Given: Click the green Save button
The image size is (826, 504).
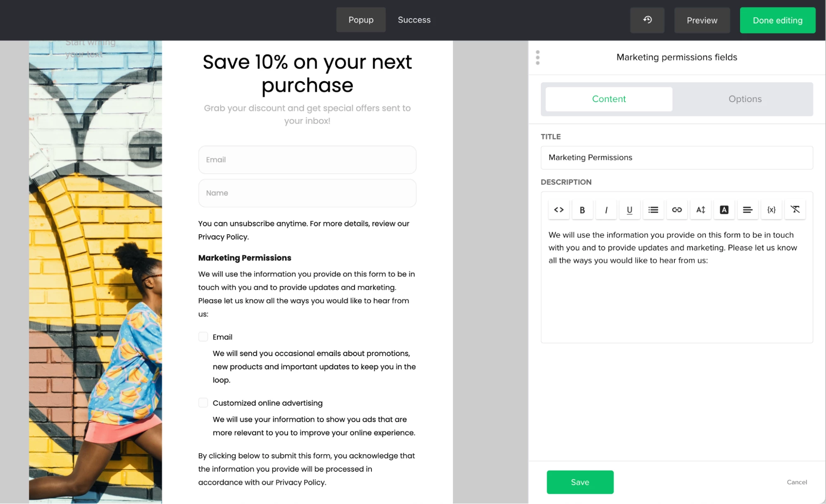Looking at the screenshot, I should coord(580,482).
